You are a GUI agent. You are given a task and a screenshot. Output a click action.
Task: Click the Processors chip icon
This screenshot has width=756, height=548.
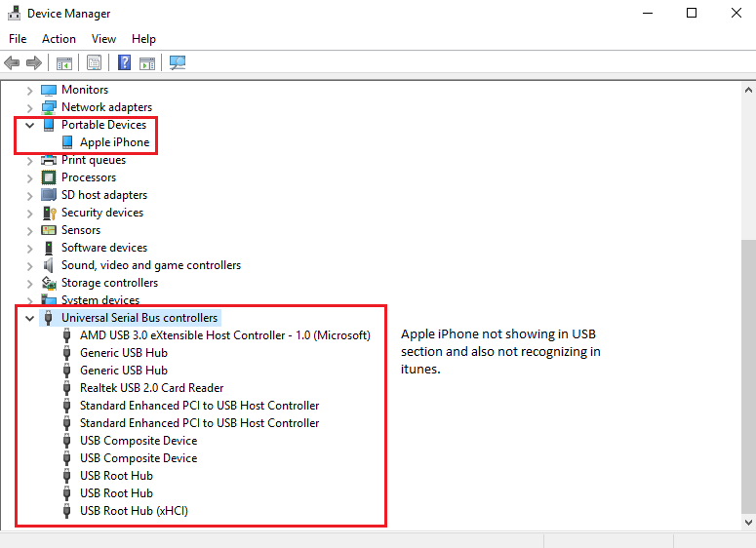[49, 177]
